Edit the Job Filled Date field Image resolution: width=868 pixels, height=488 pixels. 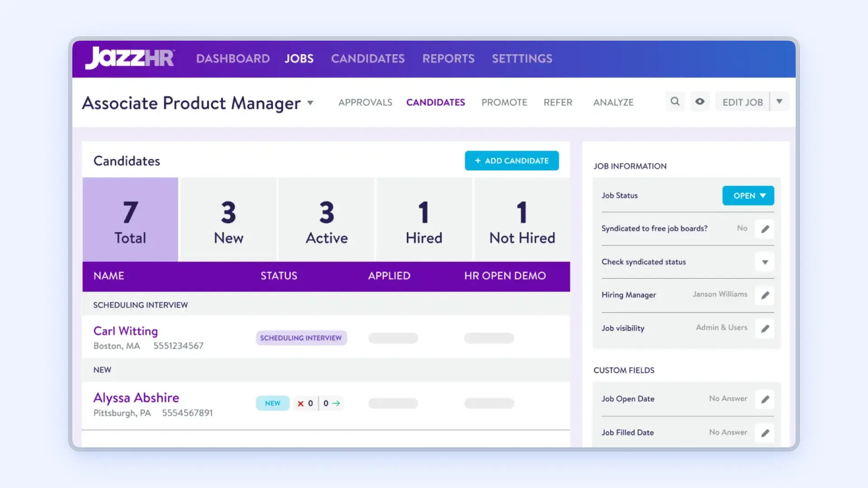pos(765,433)
